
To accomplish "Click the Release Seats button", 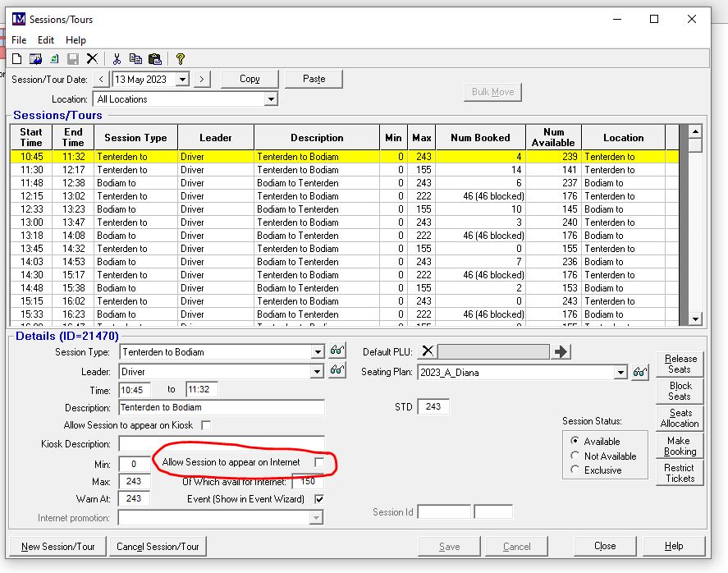I will [x=680, y=364].
